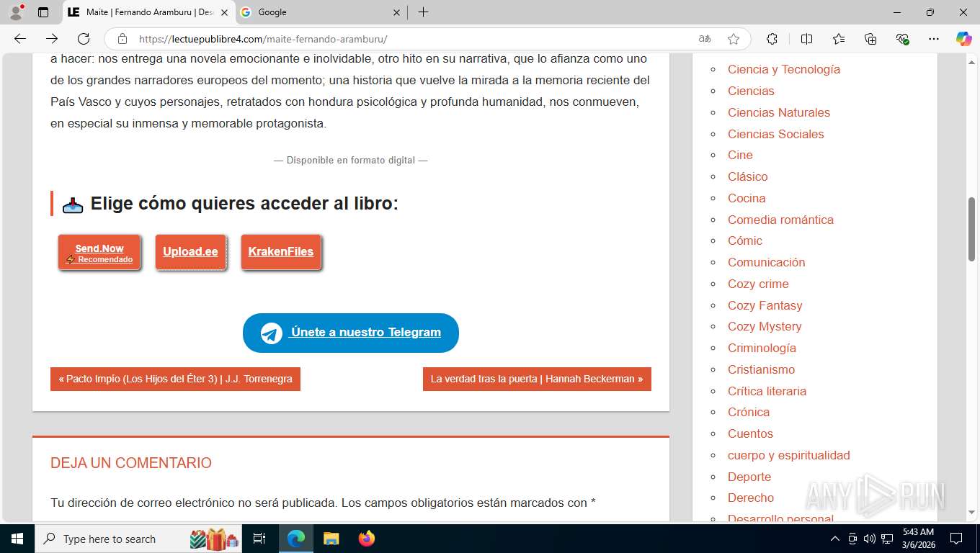Go back to previous page
Image resolution: width=980 pixels, height=553 pixels.
coord(20,39)
